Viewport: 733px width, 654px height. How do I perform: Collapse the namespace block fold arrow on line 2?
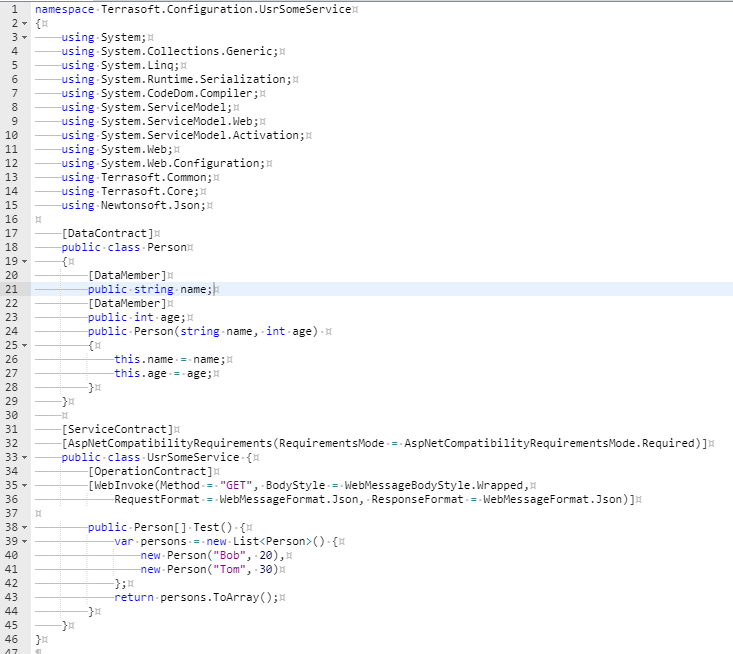click(x=24, y=23)
